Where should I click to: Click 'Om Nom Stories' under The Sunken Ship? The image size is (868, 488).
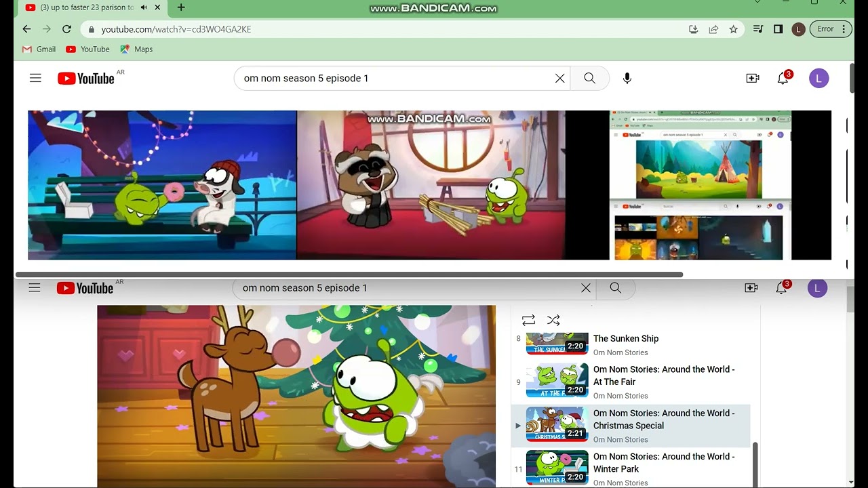(x=620, y=352)
